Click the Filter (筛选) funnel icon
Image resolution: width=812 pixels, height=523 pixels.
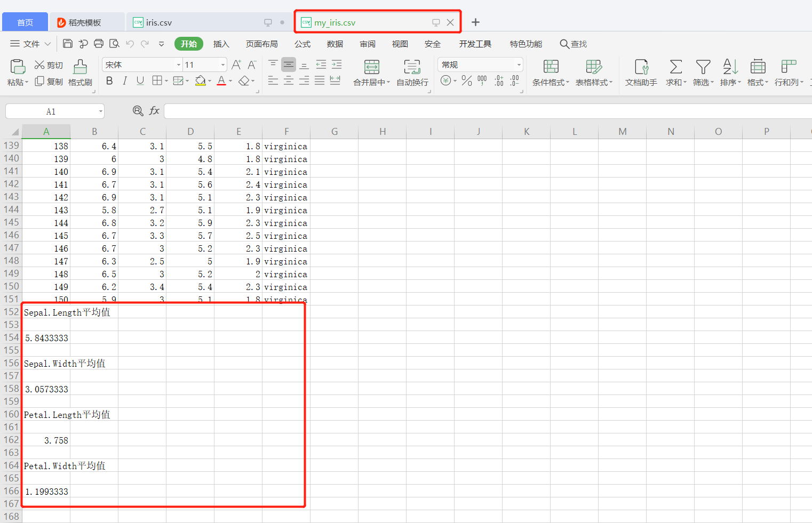click(x=703, y=67)
